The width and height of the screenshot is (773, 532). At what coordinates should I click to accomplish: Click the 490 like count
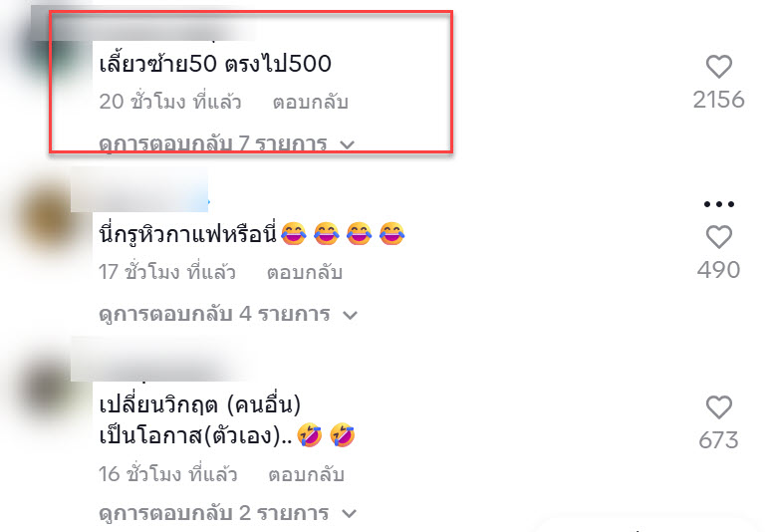(x=718, y=270)
